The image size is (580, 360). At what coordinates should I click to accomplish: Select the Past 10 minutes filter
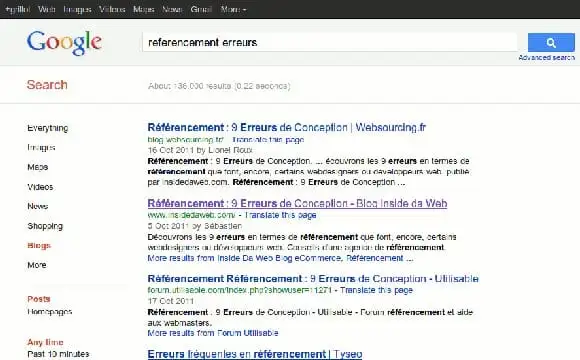pyautogui.click(x=58, y=354)
